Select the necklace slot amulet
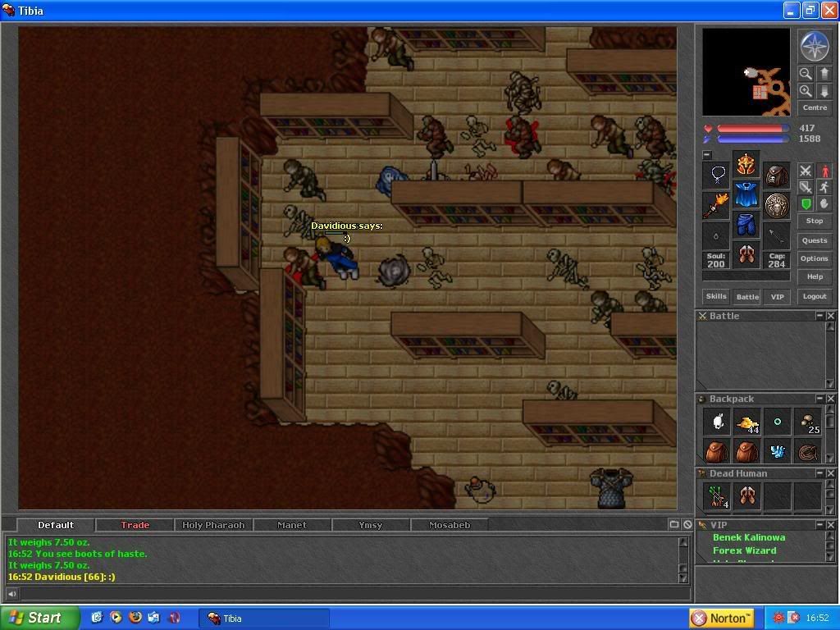This screenshot has height=630, width=840. pos(717,175)
